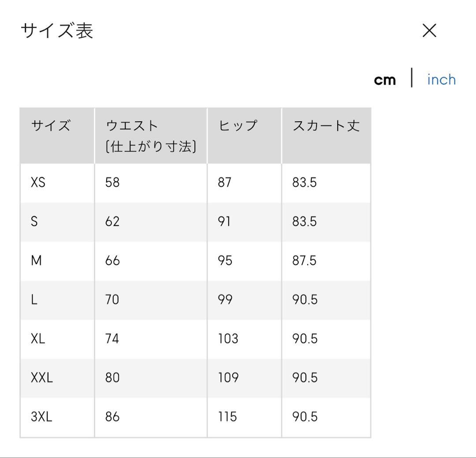Close the サイズ表 size chart dialog
Image resolution: width=476 pixels, height=458 pixels.
[429, 30]
